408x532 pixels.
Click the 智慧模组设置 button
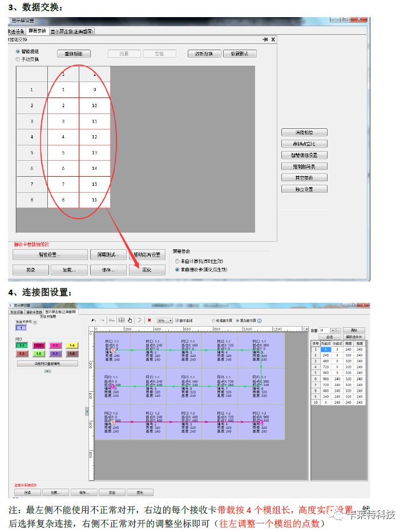tap(304, 155)
